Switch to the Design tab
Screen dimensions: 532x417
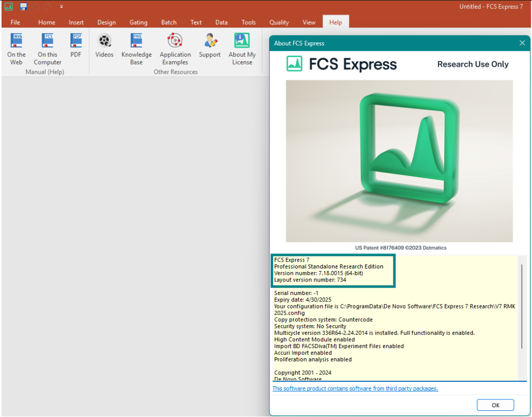click(x=107, y=22)
